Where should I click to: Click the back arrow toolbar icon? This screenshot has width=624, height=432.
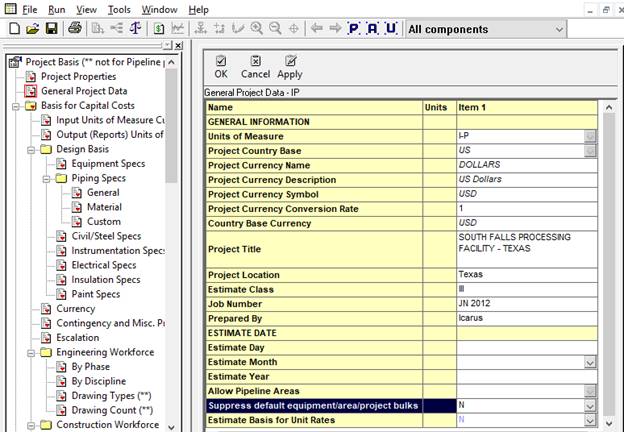point(317,28)
